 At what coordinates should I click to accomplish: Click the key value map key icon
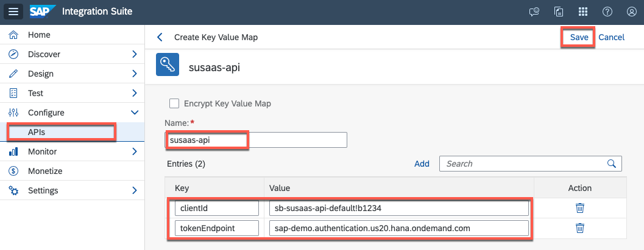[x=168, y=64]
